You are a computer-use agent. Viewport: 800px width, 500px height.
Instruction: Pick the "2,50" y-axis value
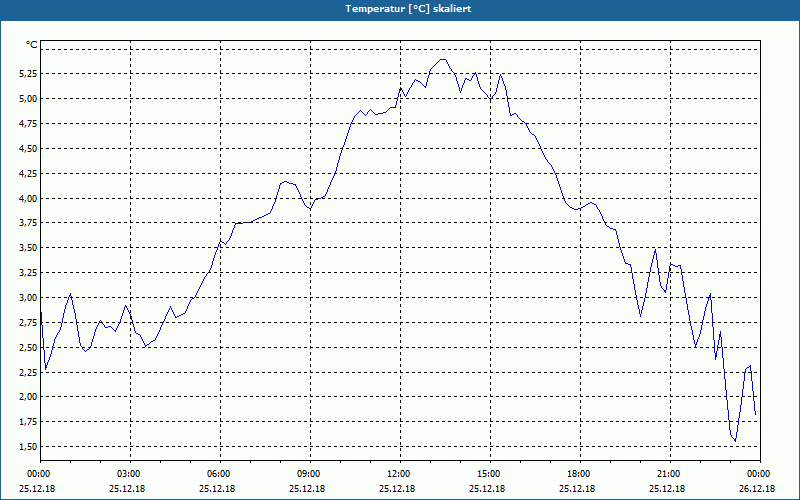coord(28,347)
